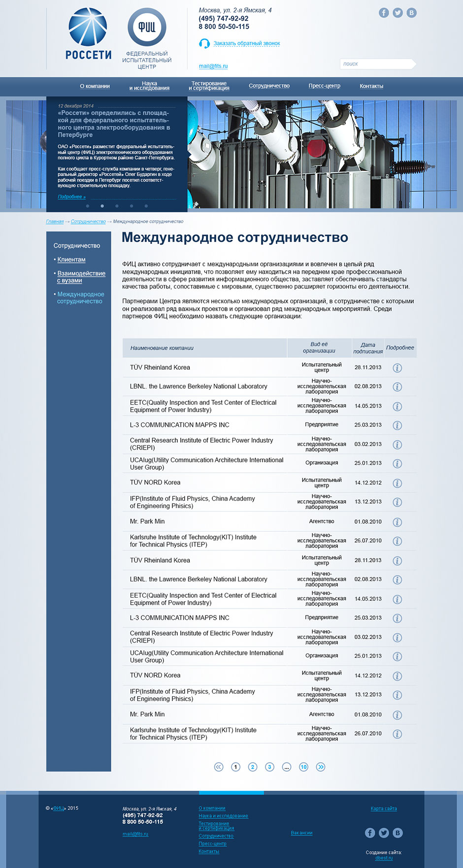This screenshot has width=463, height=868.
Task: Click the footer Twitter icon
Action: tap(384, 833)
